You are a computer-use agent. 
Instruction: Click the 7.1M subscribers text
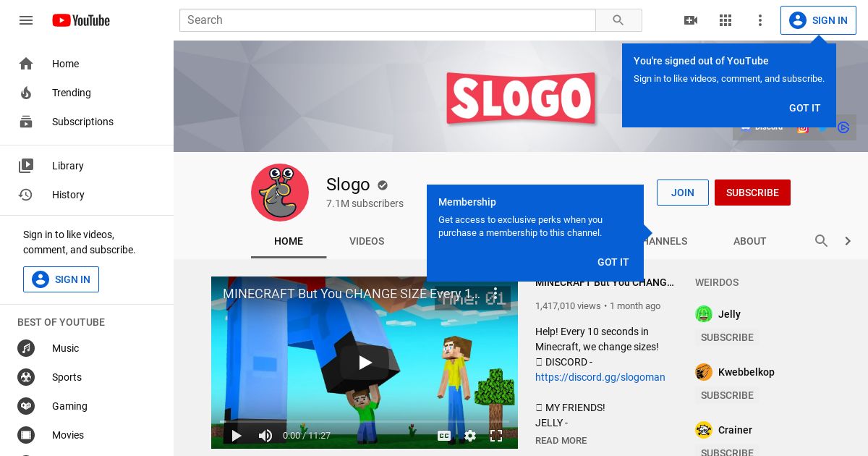coord(365,203)
